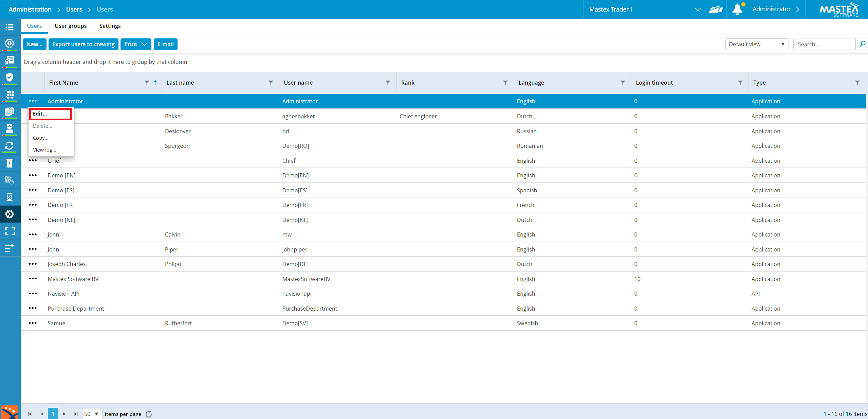This screenshot has width=868, height=419.
Task: Open filter on Last name column
Action: 271,83
